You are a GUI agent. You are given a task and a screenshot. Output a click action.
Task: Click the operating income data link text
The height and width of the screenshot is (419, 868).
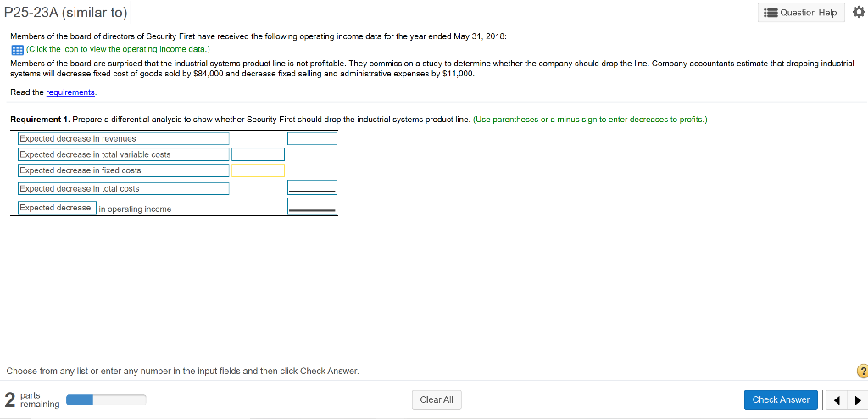click(x=116, y=50)
